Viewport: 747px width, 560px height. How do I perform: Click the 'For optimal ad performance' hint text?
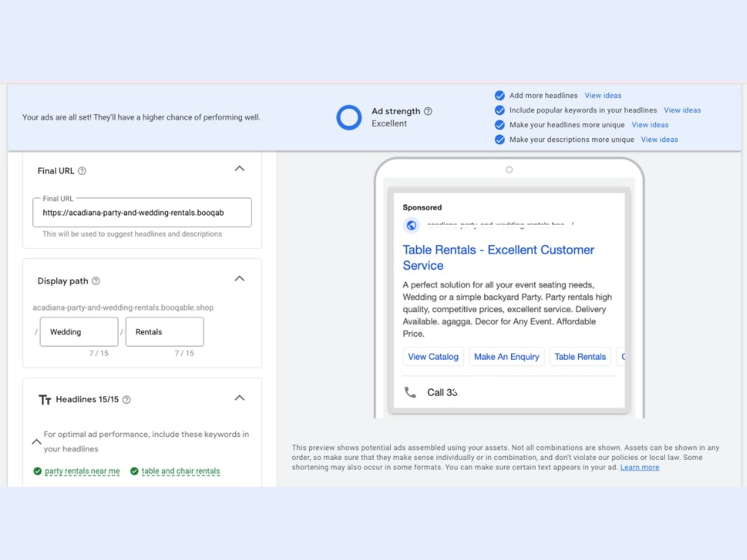(x=146, y=441)
